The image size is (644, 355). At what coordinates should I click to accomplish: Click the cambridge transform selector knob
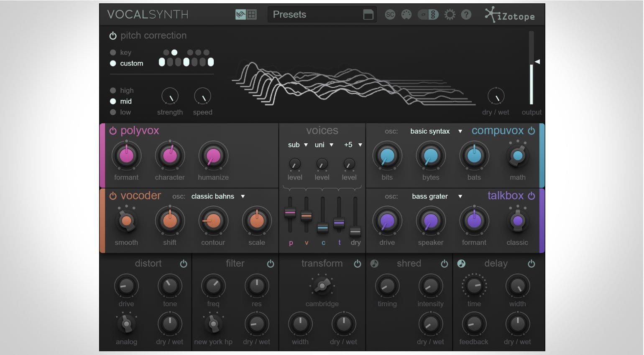322,286
